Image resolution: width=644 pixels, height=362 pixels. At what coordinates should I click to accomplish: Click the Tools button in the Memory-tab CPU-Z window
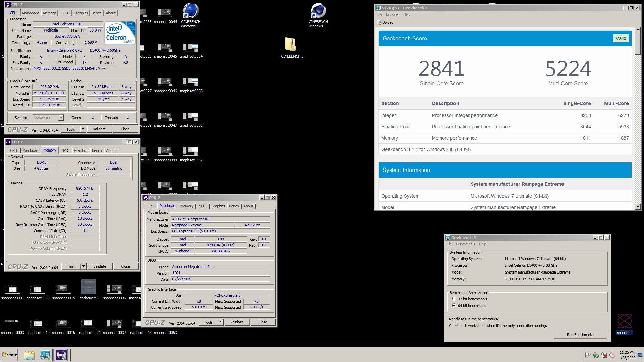pyautogui.click(x=71, y=266)
